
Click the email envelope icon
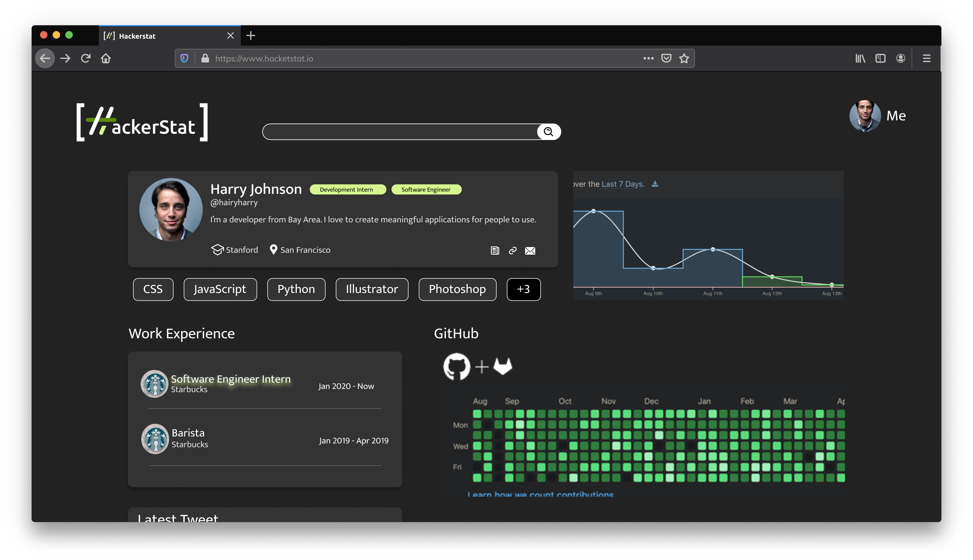click(530, 251)
